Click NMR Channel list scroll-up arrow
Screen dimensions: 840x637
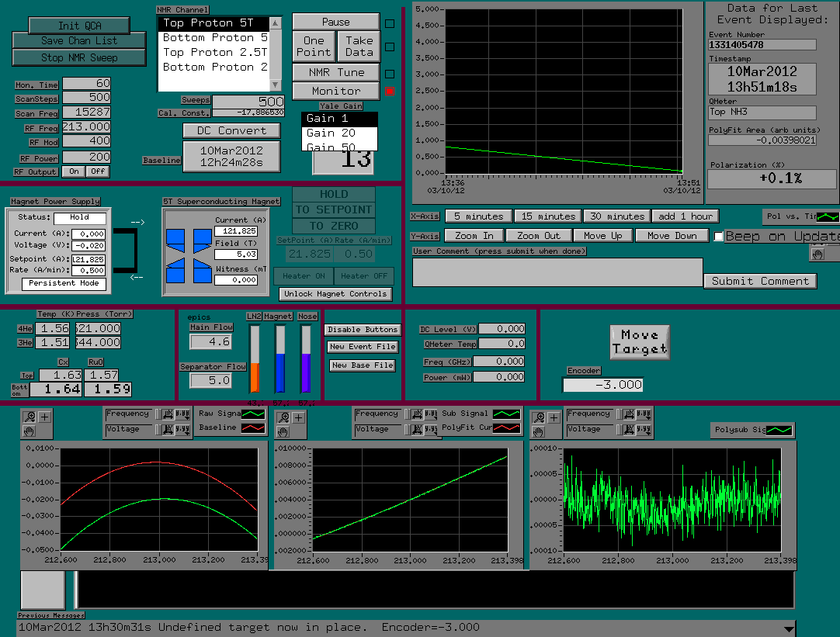(276, 23)
